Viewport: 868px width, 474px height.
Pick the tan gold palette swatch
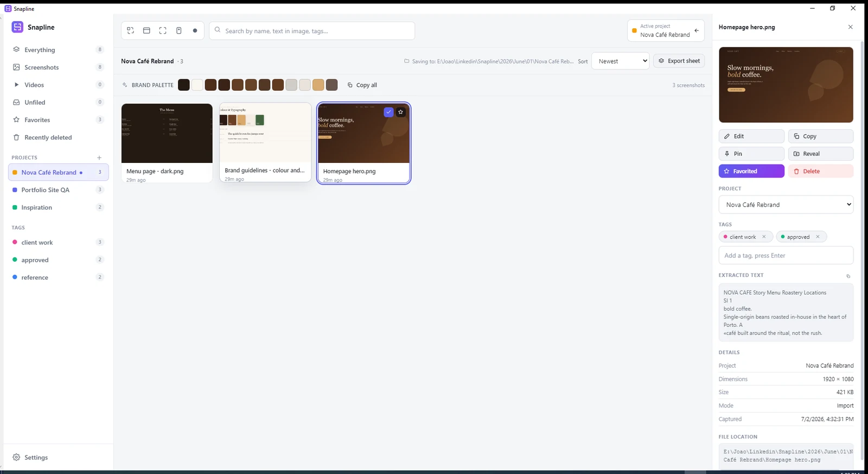tap(318, 85)
